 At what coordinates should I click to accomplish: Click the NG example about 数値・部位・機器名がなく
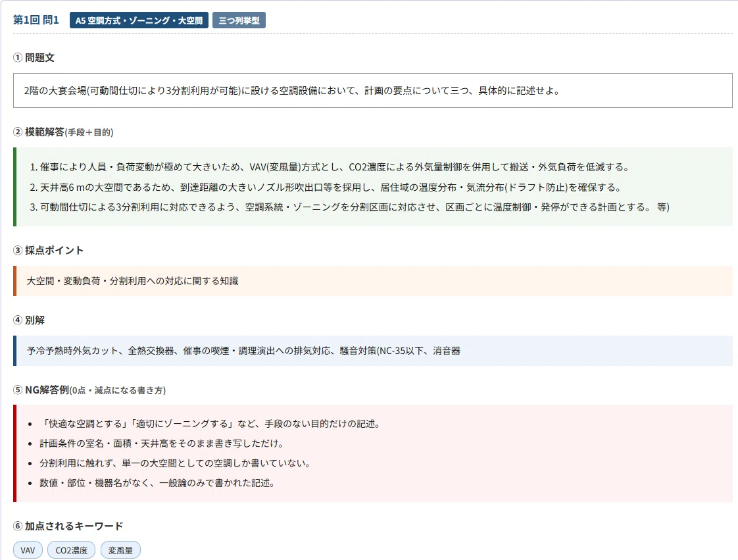157,483
